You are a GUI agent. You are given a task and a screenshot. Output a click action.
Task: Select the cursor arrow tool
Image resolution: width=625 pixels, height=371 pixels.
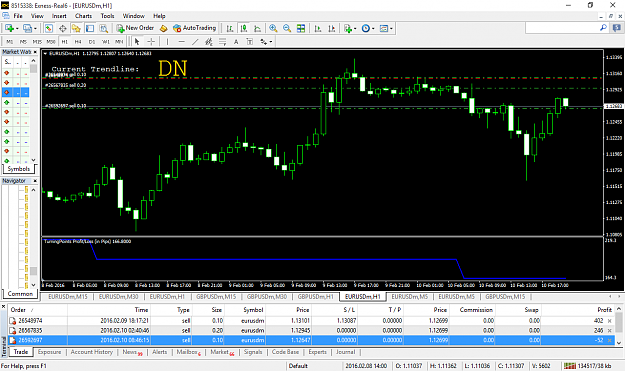137,41
